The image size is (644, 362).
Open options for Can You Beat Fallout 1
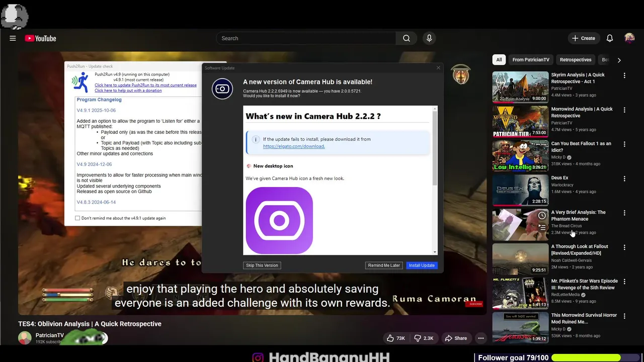pyautogui.click(x=624, y=144)
